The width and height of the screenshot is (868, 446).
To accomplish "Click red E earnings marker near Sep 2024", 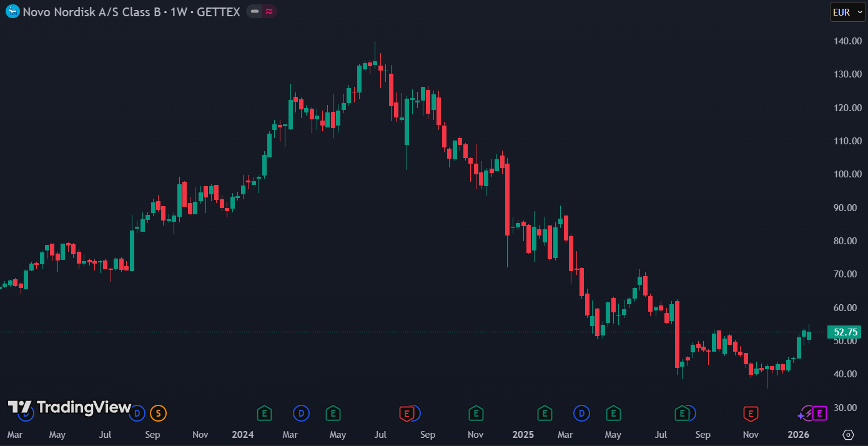I will pyautogui.click(x=407, y=413).
